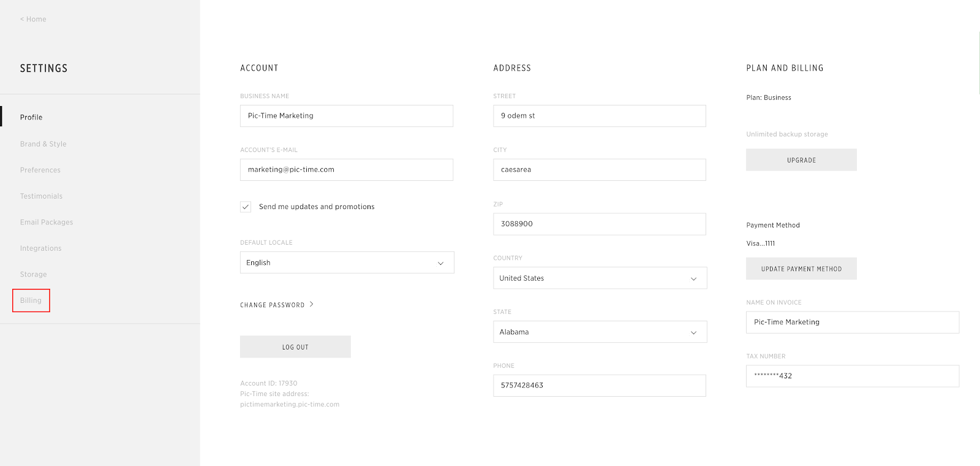This screenshot has width=980, height=466.
Task: Go to the Storage section
Action: tap(33, 274)
